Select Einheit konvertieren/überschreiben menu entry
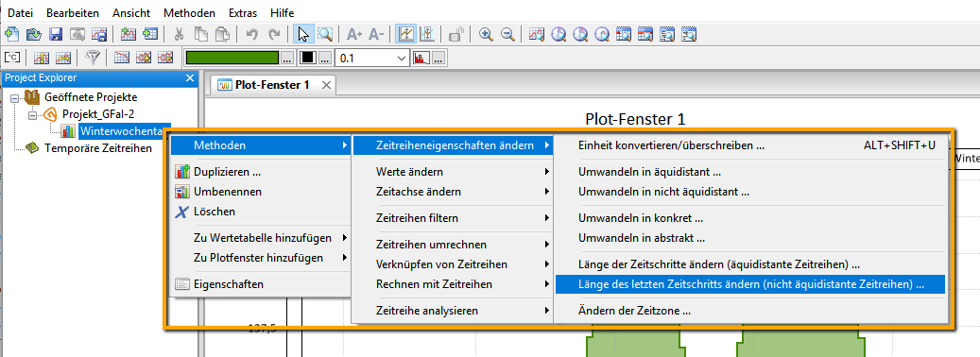The image size is (980, 357). [x=750, y=145]
